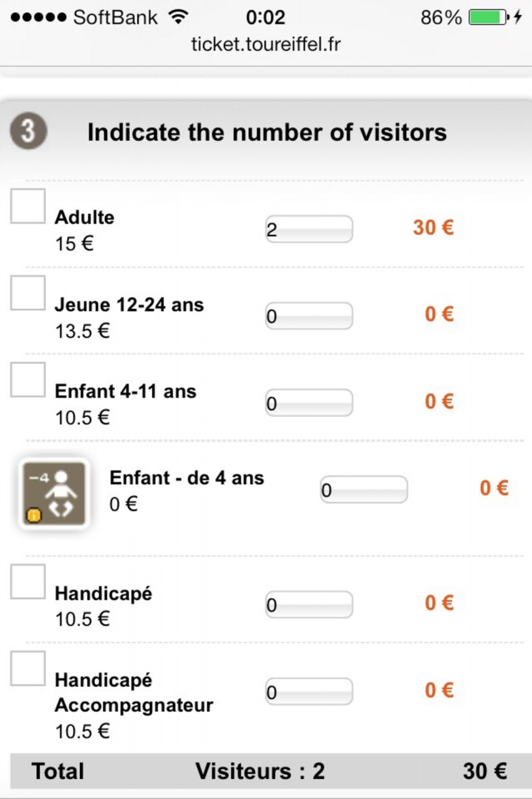532x799 pixels.
Task: Focus the Handicapé Accompagnateur quantity field
Action: click(309, 692)
